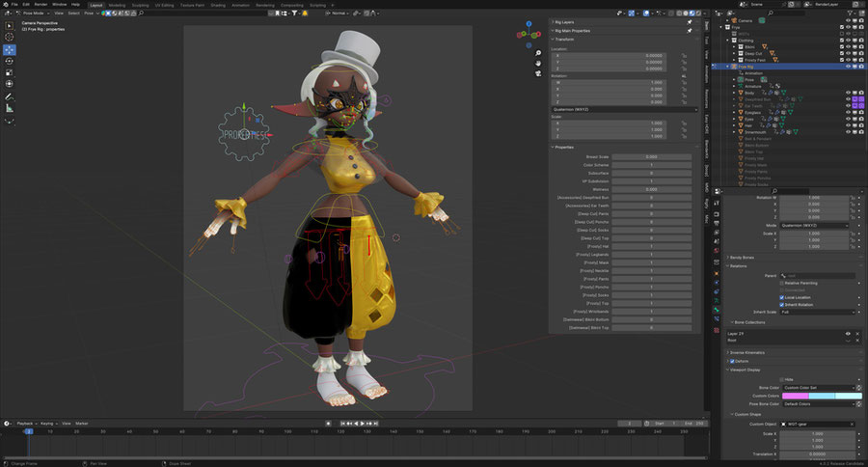Click the Breast Scale value field
The height and width of the screenshot is (467, 868).
(651, 156)
